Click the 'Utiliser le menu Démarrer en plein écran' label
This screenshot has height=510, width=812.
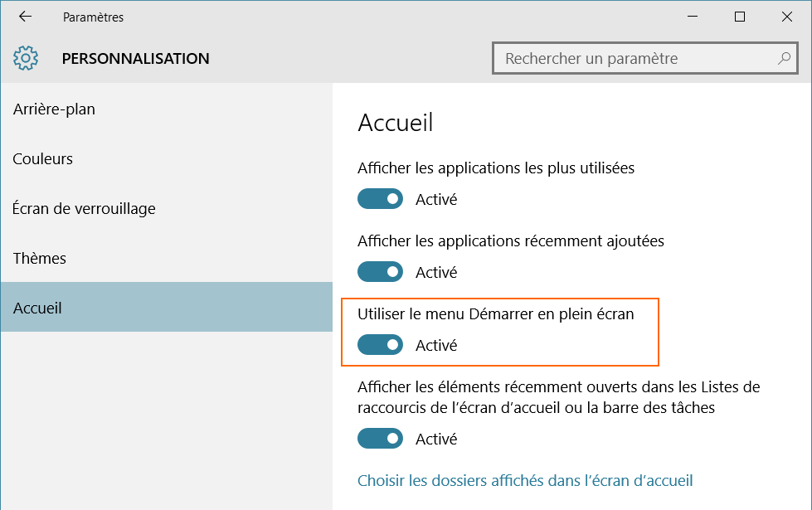click(495, 314)
